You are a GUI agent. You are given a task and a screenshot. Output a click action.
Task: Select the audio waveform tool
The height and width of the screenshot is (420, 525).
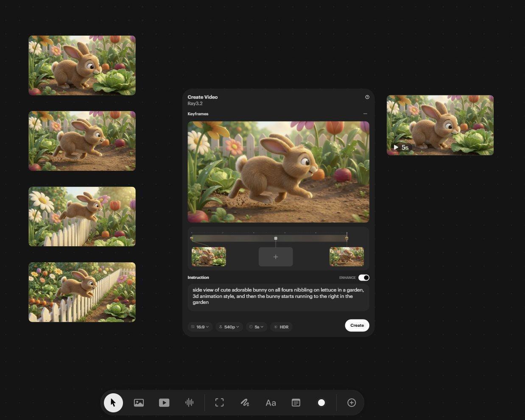190,403
